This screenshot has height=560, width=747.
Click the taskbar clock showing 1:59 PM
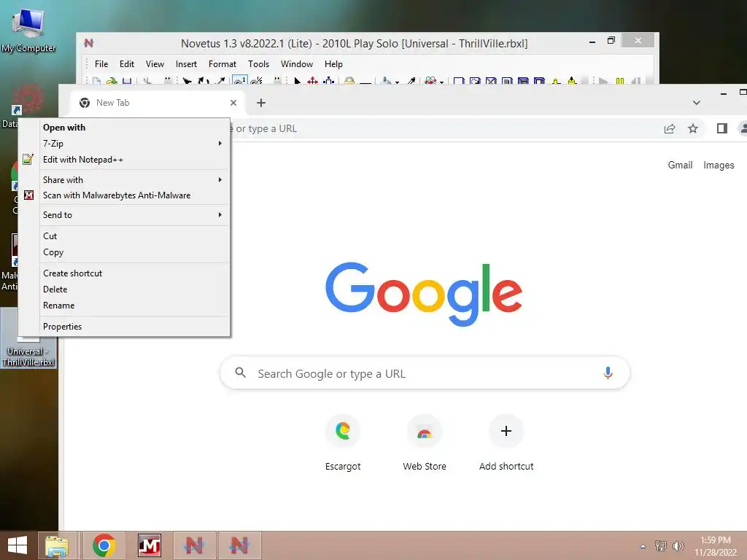(716, 545)
